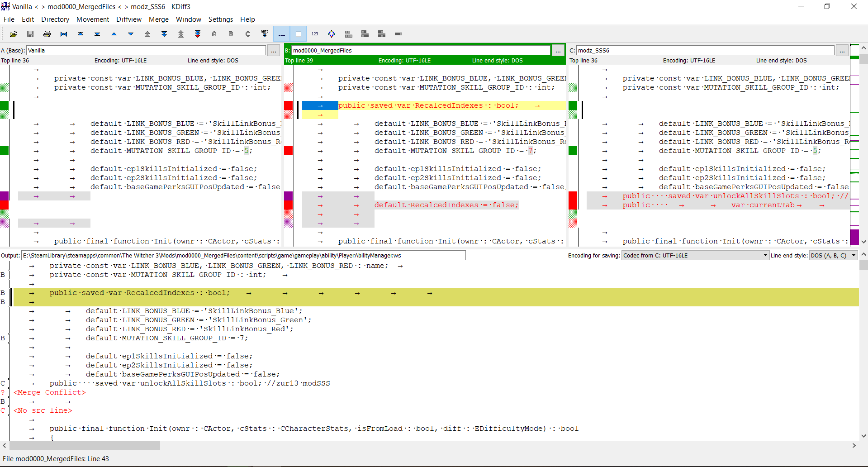
Task: Click the <Merge Conflict> line in output
Action: (x=50, y=392)
